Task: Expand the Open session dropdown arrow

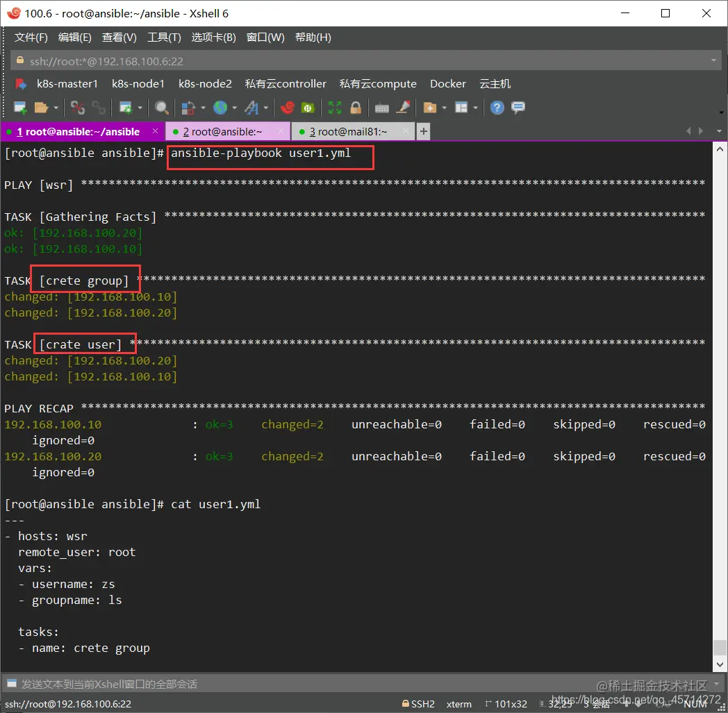Action: [x=56, y=108]
